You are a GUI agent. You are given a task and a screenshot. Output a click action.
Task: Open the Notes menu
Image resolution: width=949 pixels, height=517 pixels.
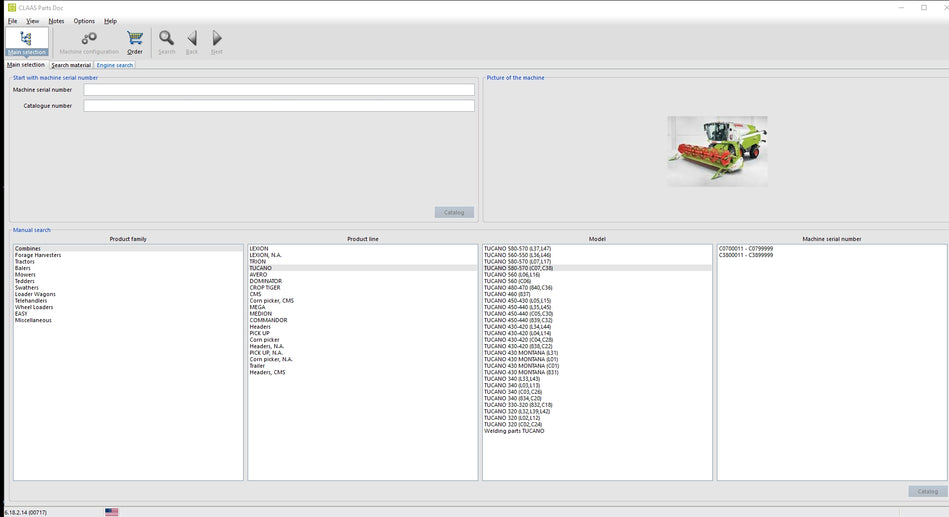(x=56, y=20)
